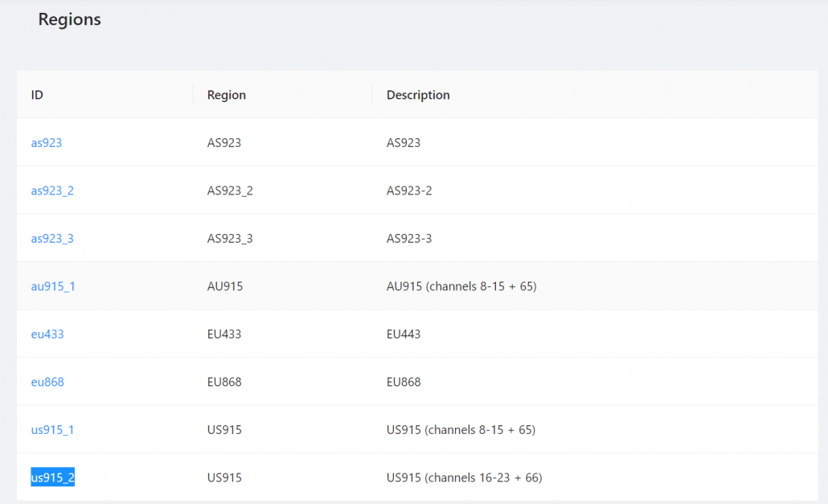Select the US915 channels 8-15 description
This screenshot has width=828, height=504.
(x=462, y=429)
